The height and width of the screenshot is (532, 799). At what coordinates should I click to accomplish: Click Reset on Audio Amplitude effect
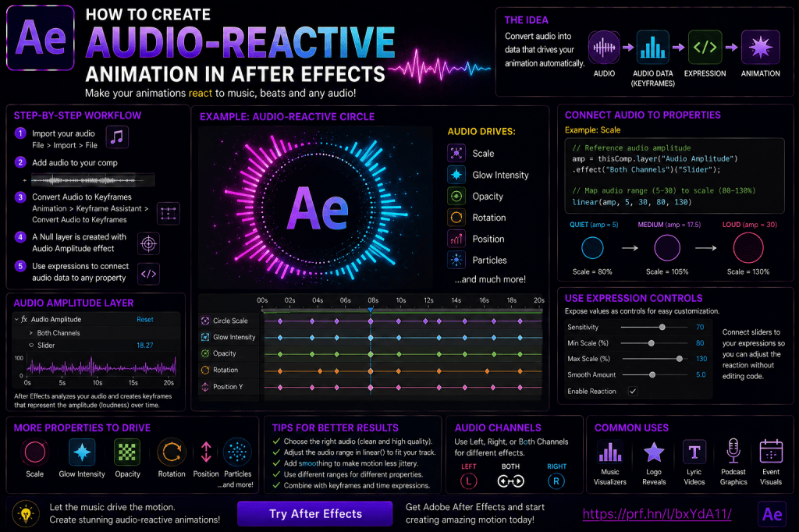[x=144, y=320]
